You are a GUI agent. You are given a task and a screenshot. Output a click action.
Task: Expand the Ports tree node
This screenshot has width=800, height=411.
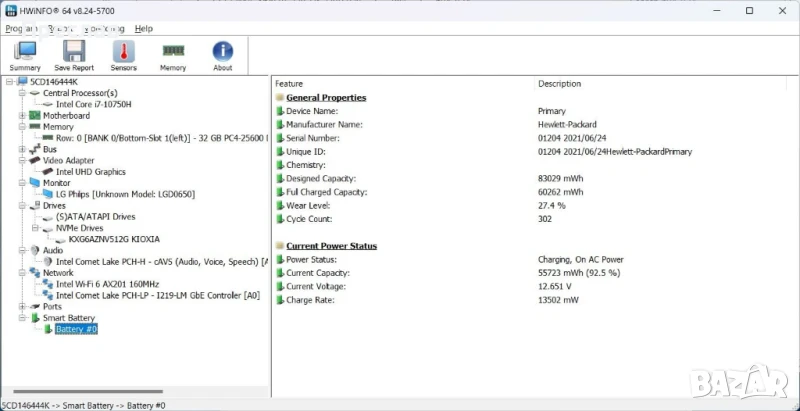tap(22, 307)
